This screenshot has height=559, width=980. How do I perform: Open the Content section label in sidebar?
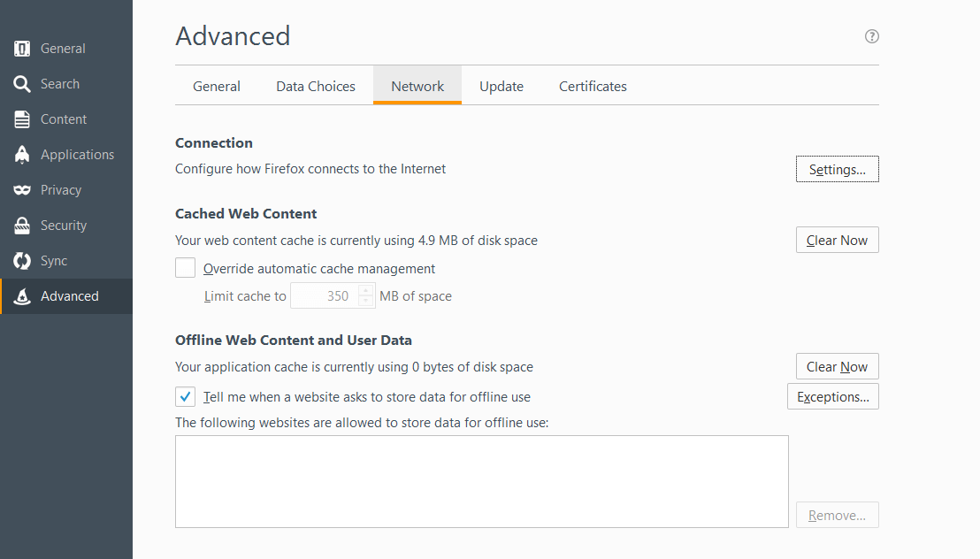pyautogui.click(x=64, y=119)
